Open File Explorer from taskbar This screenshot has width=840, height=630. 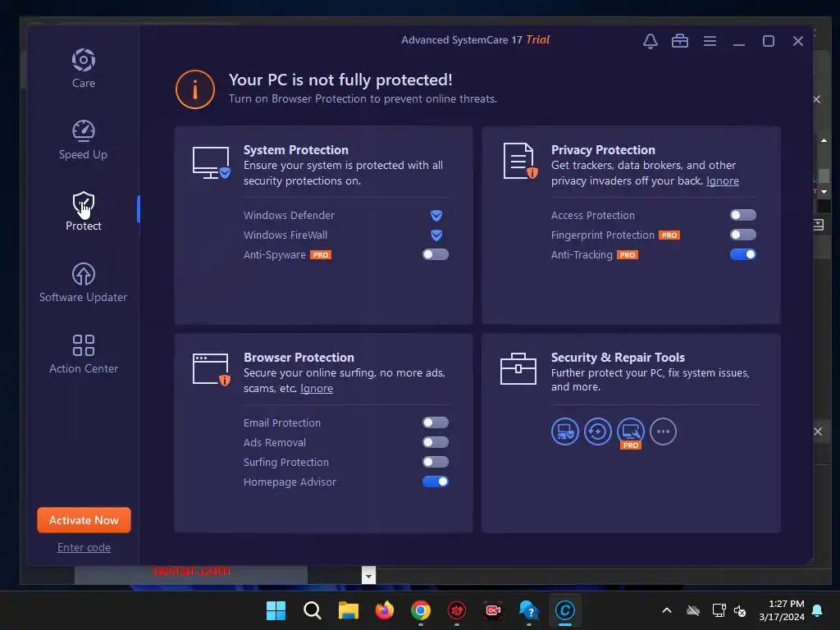348,610
